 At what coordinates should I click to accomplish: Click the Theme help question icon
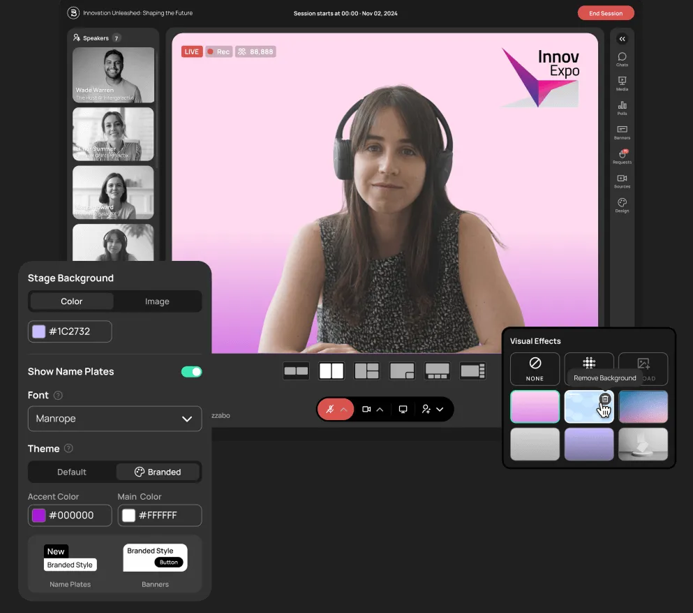tap(69, 448)
